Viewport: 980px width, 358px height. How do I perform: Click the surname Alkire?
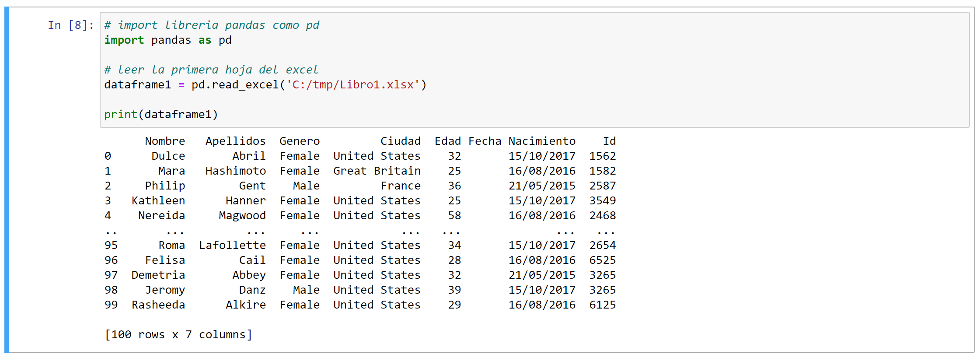246,305
